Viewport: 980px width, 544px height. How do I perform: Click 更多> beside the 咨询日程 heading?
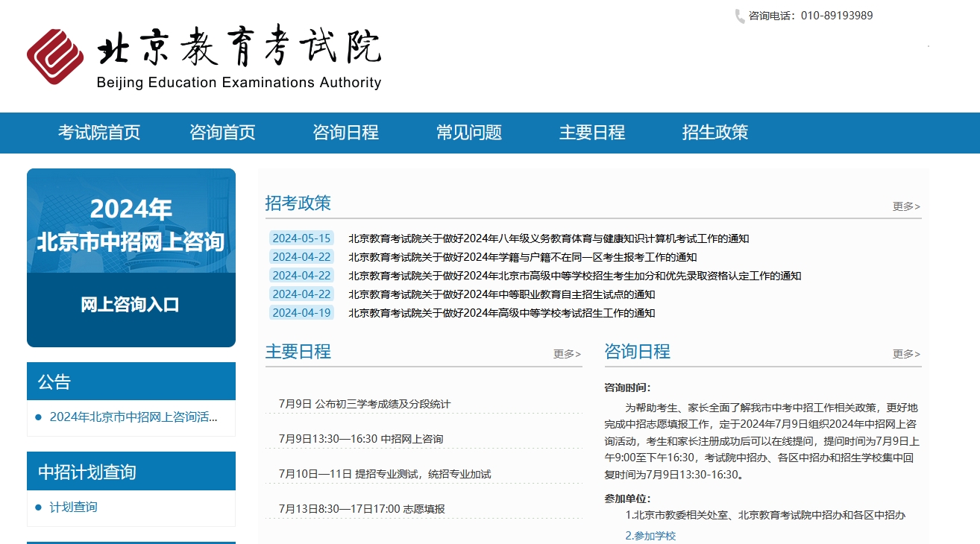click(907, 354)
